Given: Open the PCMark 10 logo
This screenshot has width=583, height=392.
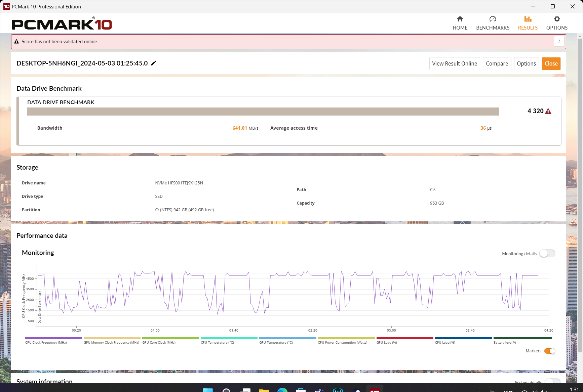Looking at the screenshot, I should coord(62,24).
